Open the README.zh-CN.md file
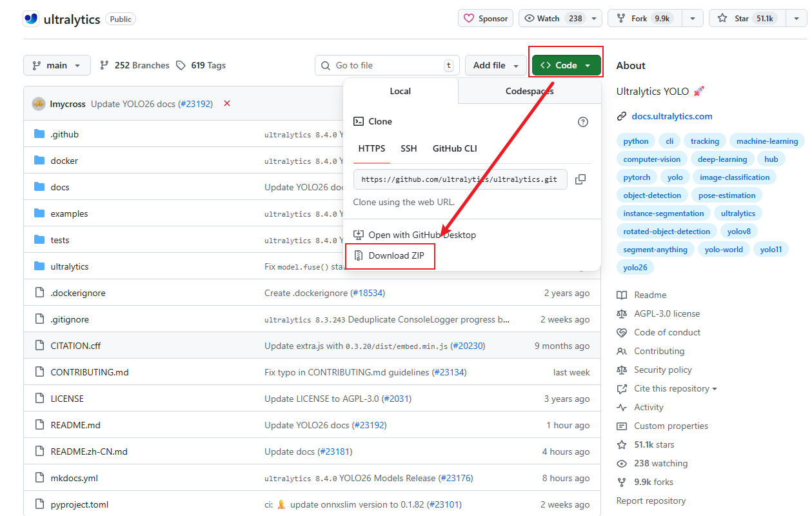Viewport: 812px width, 516px height. click(x=89, y=451)
